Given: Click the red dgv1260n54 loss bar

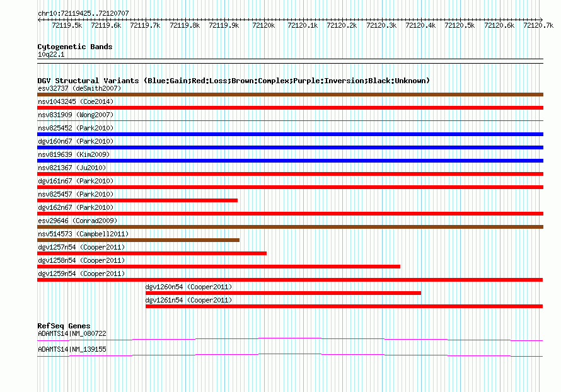Looking at the screenshot, I should tap(284, 293).
